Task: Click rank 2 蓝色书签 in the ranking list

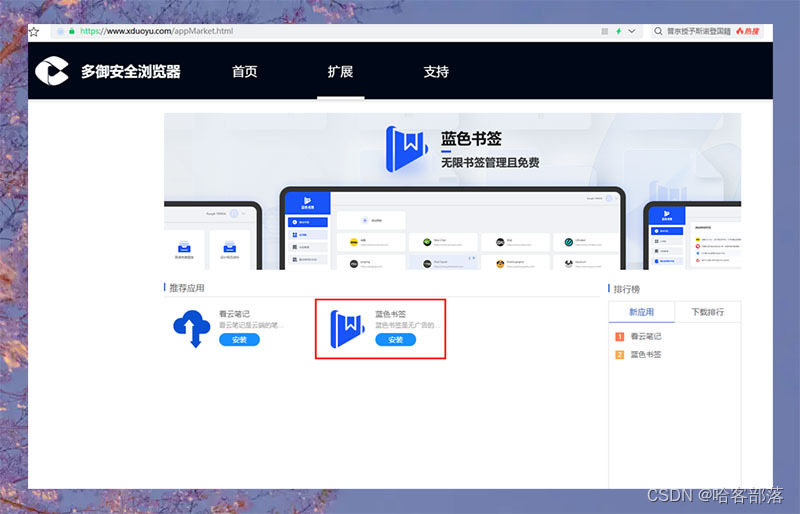Action: 646,354
